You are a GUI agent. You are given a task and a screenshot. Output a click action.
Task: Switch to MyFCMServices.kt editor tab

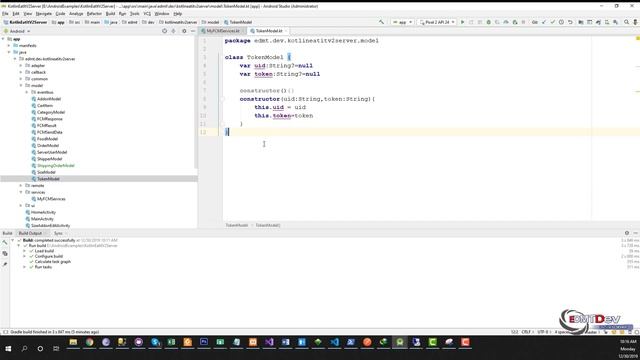[222, 31]
